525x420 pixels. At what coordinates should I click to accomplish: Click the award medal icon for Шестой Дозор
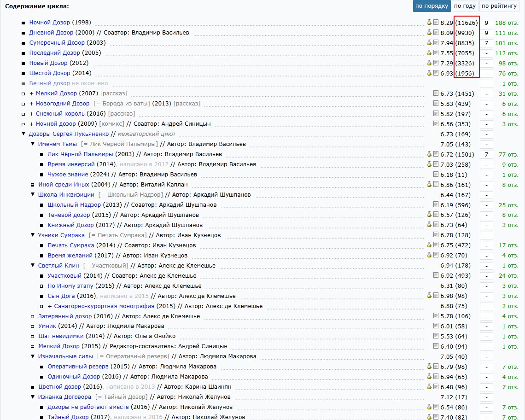pos(429,73)
